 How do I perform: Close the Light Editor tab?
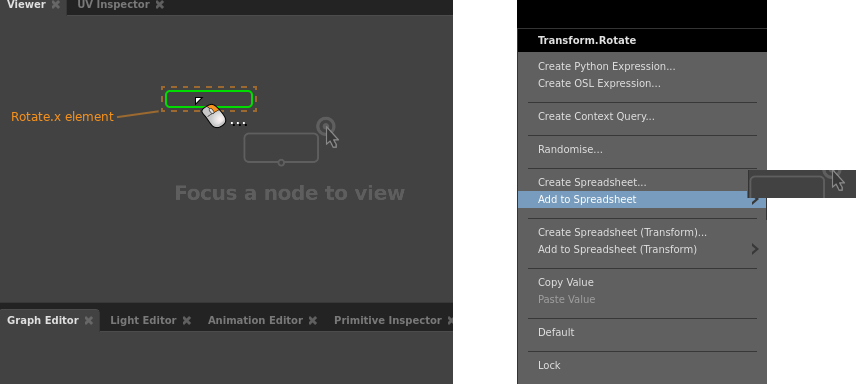pyautogui.click(x=187, y=321)
